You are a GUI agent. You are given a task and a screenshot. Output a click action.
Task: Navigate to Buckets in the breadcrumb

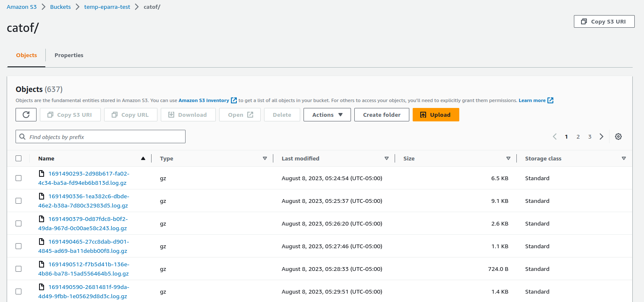point(60,7)
